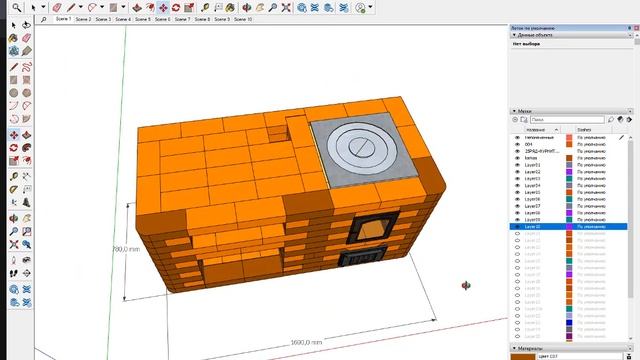Select the Follow Me tool in left toolbar
Viewport: 640px width, 360px height.
coord(27,148)
